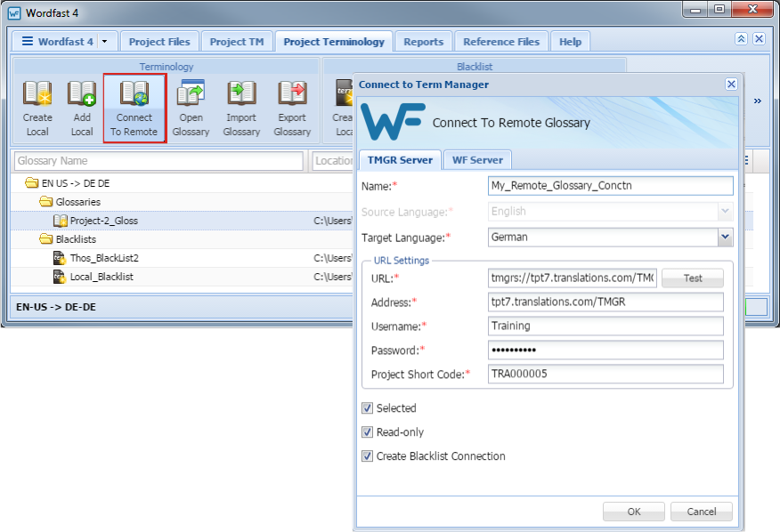Viewport: 780px width, 532px height.
Task: Click the EN-US -> DE-DE status text
Action: 56,307
